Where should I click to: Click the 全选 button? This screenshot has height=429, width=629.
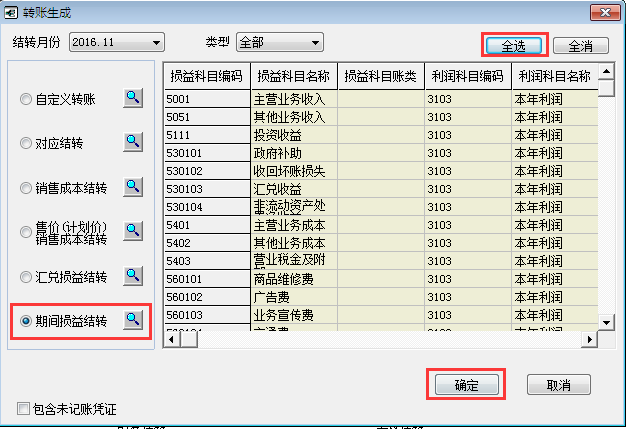point(513,45)
